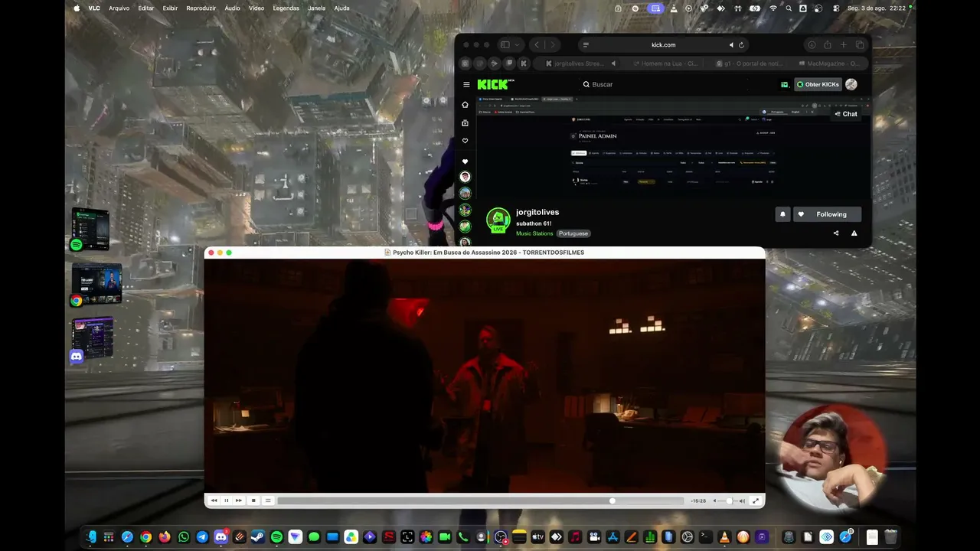The width and height of the screenshot is (980, 551).
Task: Open the Reproduzir menu
Action: 201,8
